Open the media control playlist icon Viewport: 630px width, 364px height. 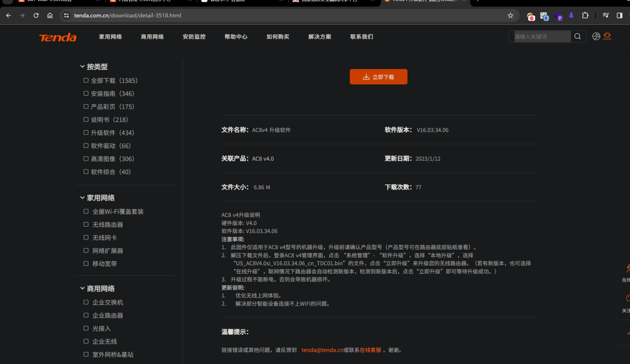pos(606,15)
